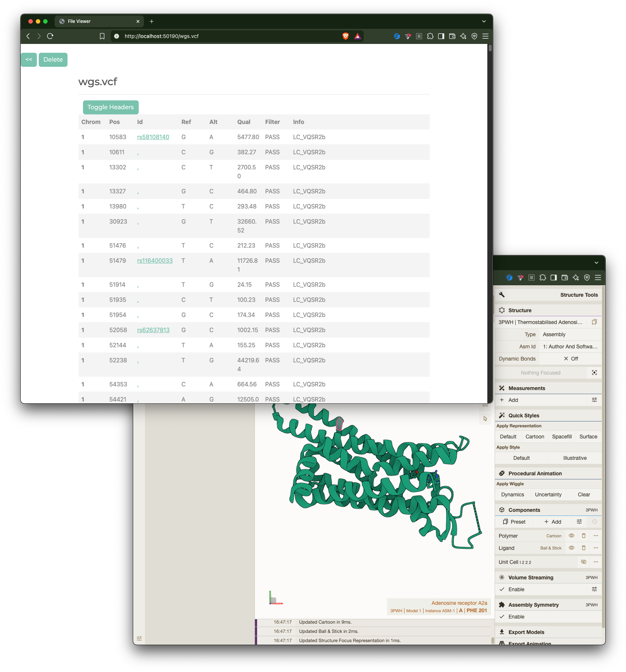Screen dimensions: 626x672
Task: Open the Asm Id dropdown
Action: click(x=570, y=347)
